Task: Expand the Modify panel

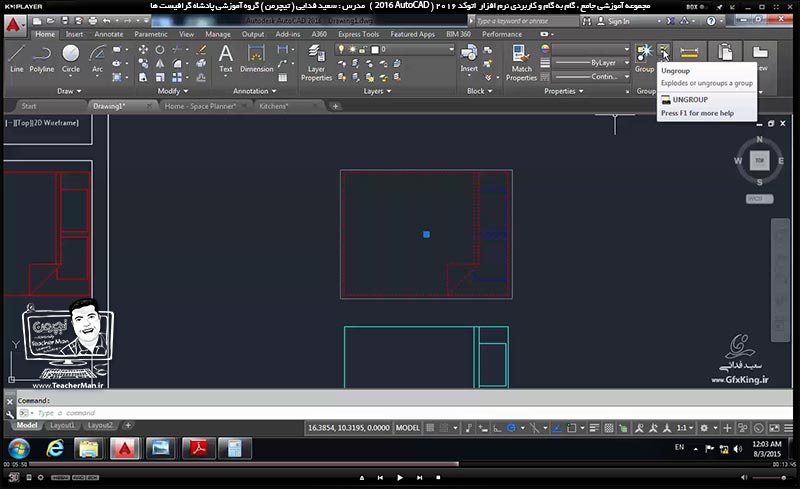Action: tap(172, 91)
